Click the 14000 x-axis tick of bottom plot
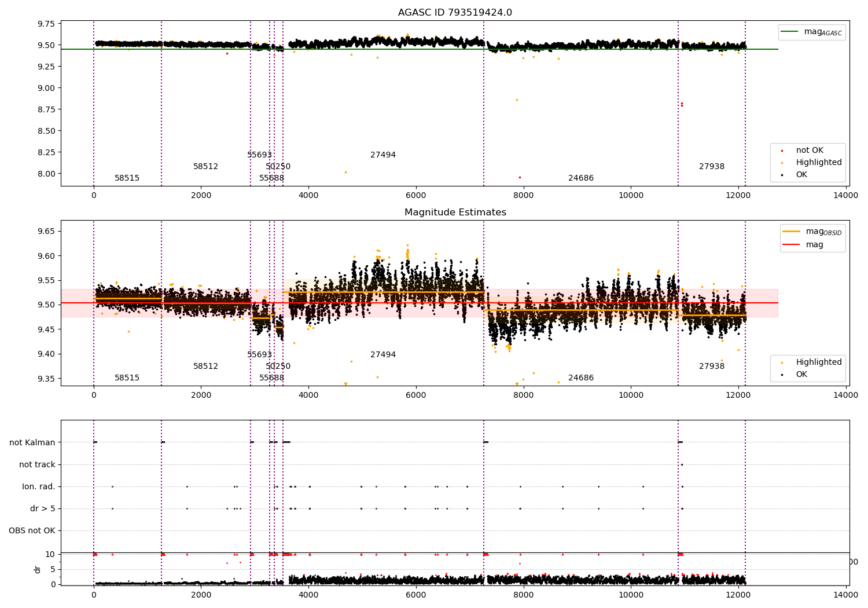This screenshot has width=868, height=608. pos(845,595)
